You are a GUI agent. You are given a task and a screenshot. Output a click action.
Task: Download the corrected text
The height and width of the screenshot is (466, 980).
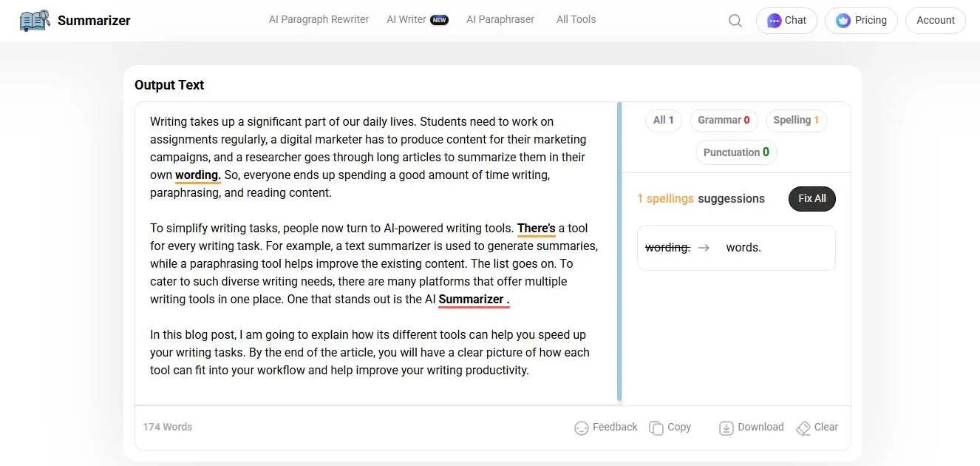click(750, 427)
